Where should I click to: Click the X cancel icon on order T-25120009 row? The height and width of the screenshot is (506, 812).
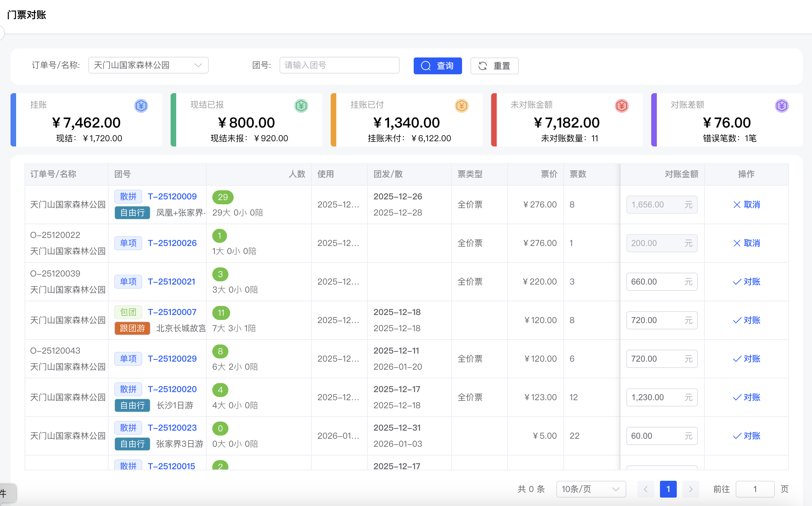736,205
